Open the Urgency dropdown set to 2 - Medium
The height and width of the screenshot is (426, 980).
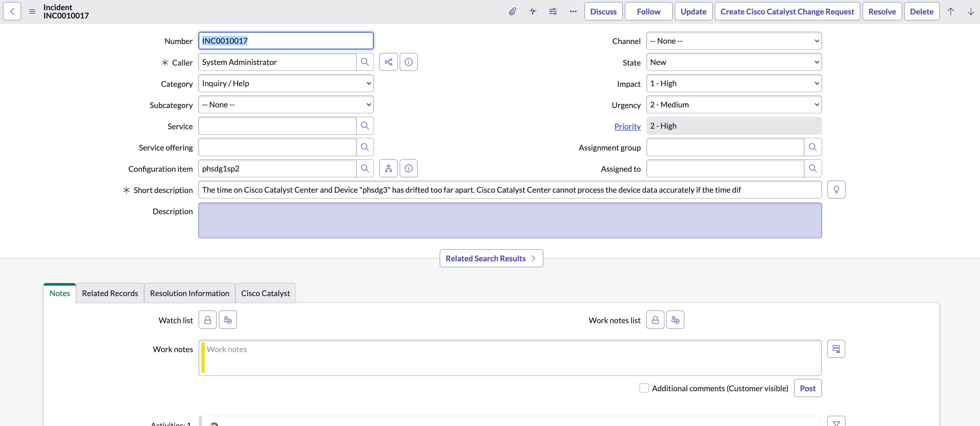[x=734, y=105]
